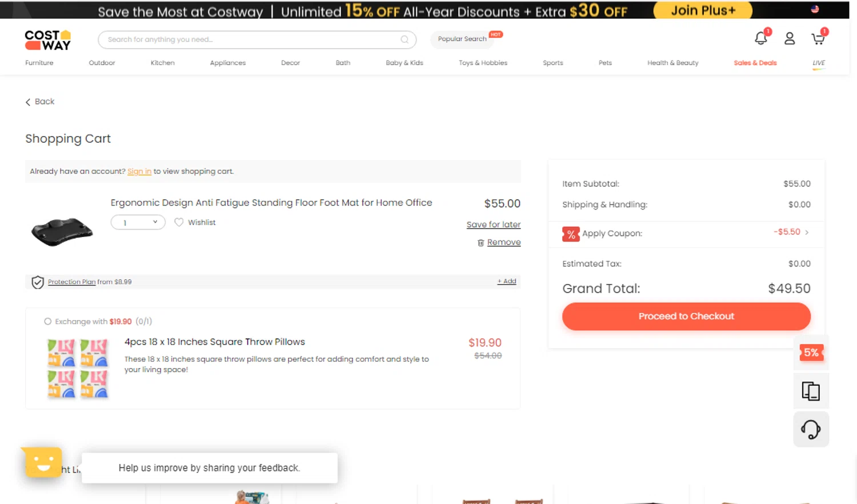Viewport: 857px width, 504px height.
Task: Open the Bath menu
Action: (x=343, y=63)
